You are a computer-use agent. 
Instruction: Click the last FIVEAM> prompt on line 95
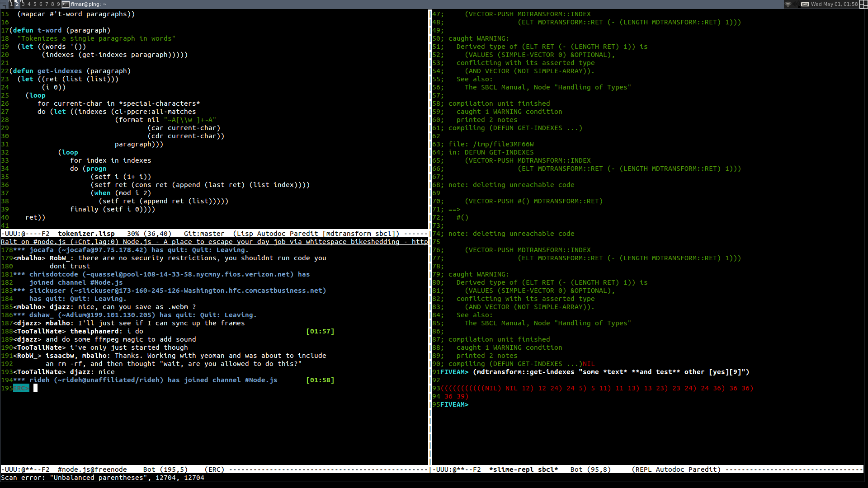coord(454,404)
